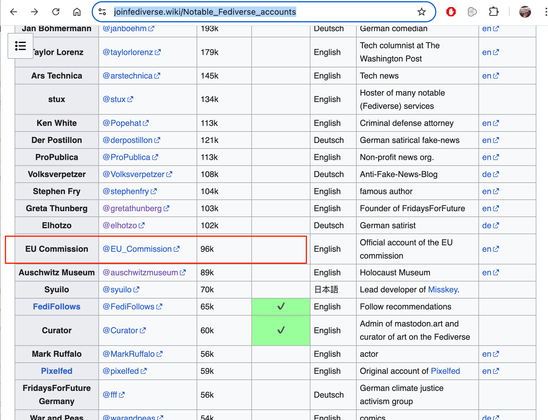
Task: Select "Criminal defense attorney" description text
Action: pyautogui.click(x=406, y=123)
